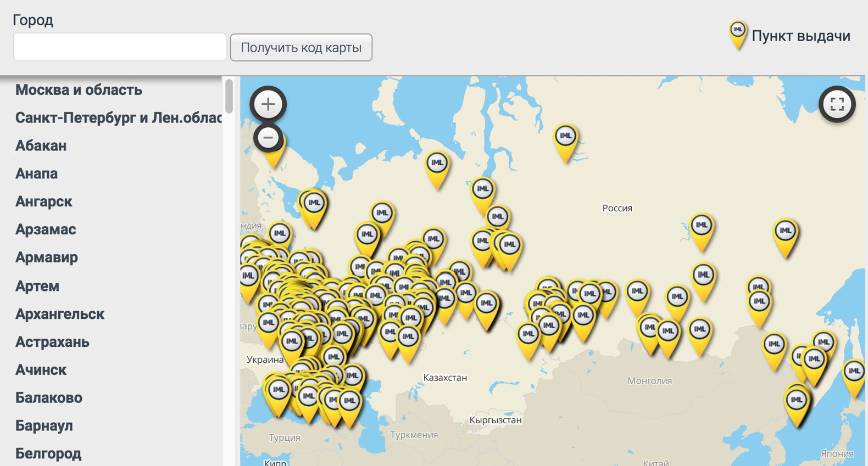Click the city list scrollbar thumb
This screenshot has height=466, width=868.
(229, 96)
